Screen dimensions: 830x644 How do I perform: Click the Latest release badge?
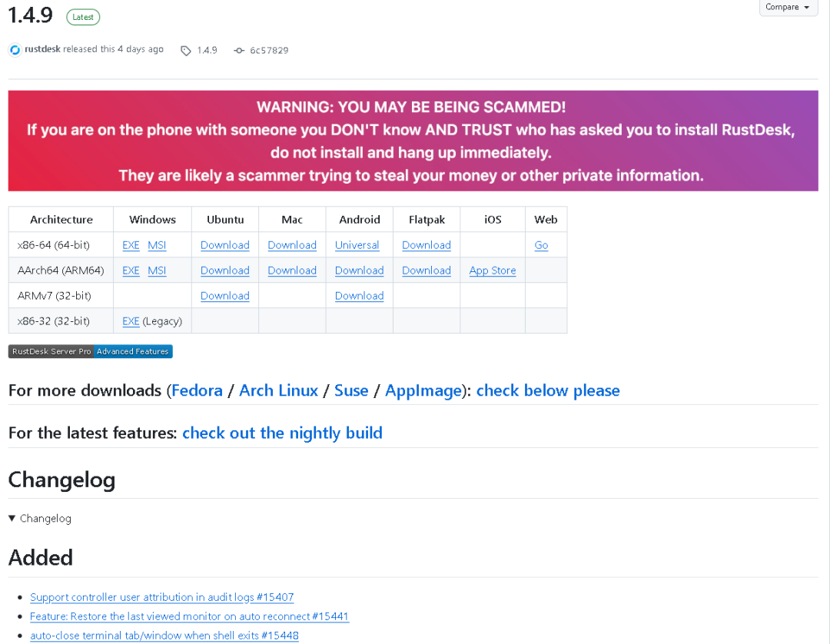point(83,17)
